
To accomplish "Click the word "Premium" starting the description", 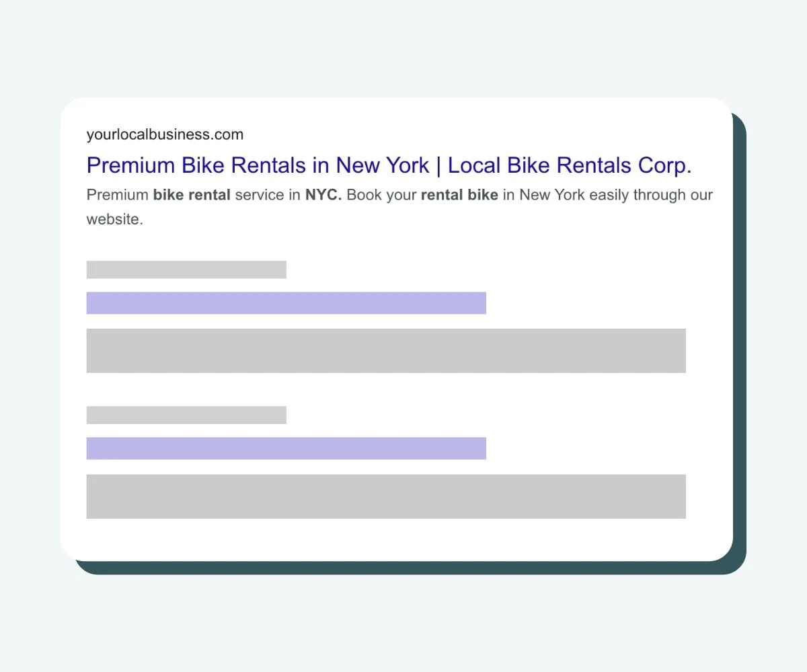I will click(118, 195).
